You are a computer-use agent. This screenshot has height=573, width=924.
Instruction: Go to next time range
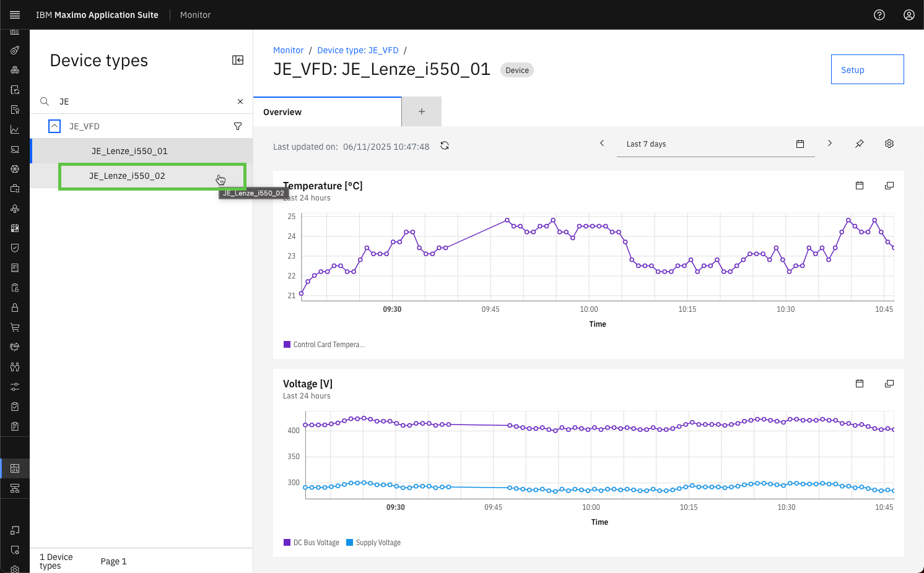(830, 144)
